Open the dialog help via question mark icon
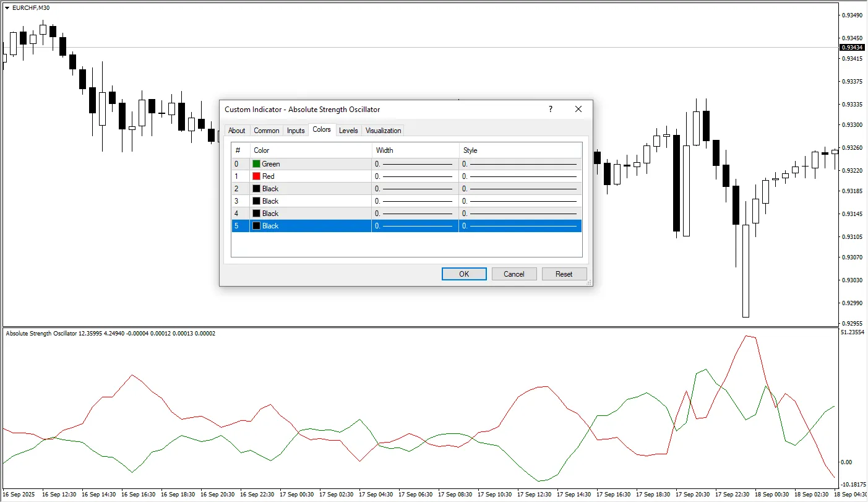The image size is (868, 502). point(550,109)
